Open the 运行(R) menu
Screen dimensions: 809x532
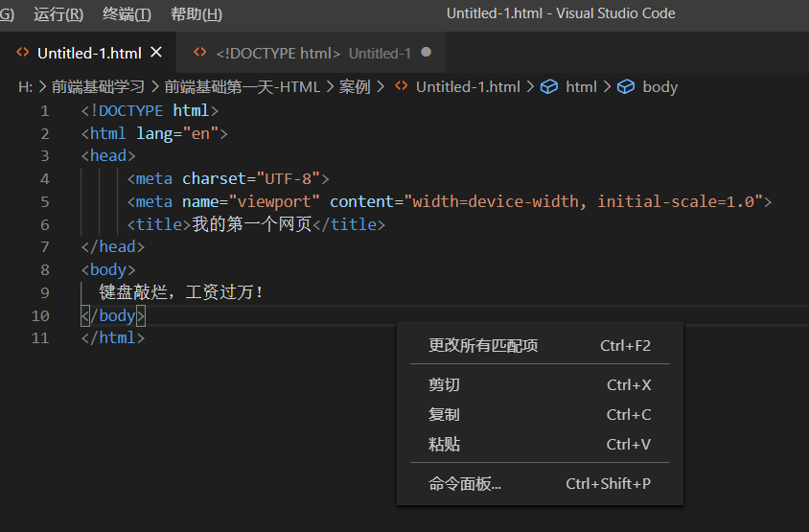click(58, 13)
